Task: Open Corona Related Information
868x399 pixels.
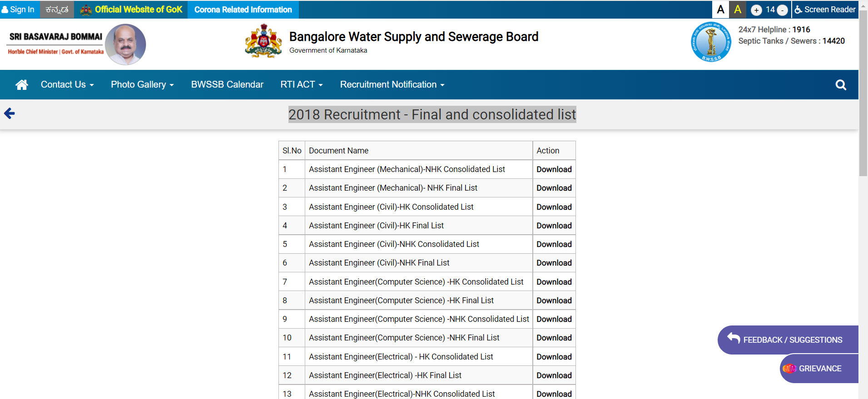Action: (x=243, y=10)
